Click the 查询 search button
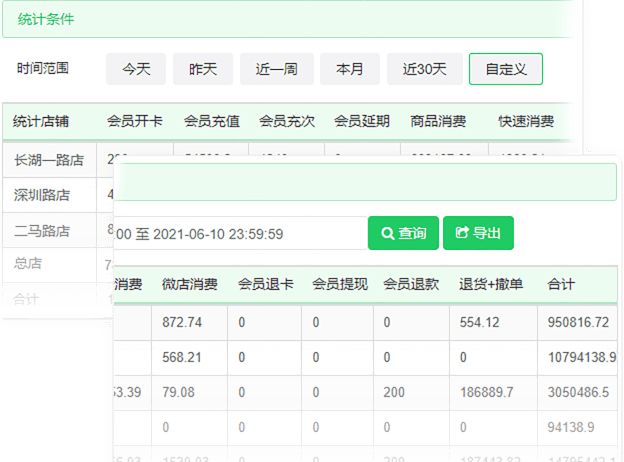 click(x=402, y=233)
